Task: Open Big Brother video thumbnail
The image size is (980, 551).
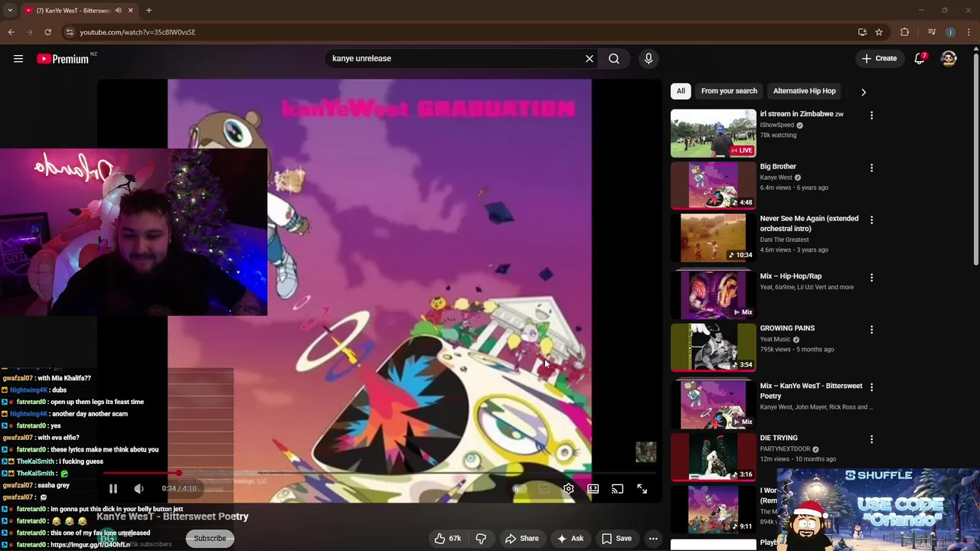Action: click(x=713, y=185)
